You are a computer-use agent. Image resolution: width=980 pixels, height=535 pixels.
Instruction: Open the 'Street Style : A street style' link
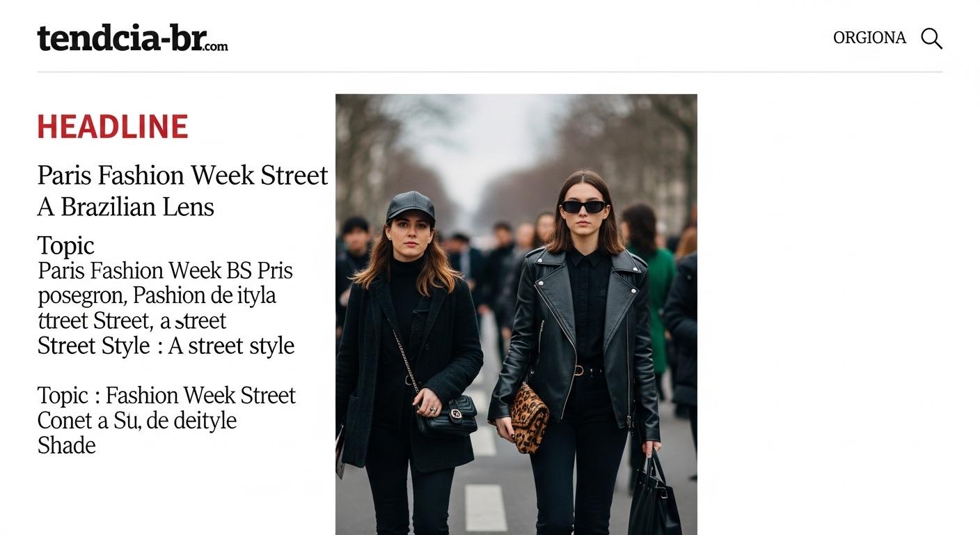pyautogui.click(x=166, y=346)
